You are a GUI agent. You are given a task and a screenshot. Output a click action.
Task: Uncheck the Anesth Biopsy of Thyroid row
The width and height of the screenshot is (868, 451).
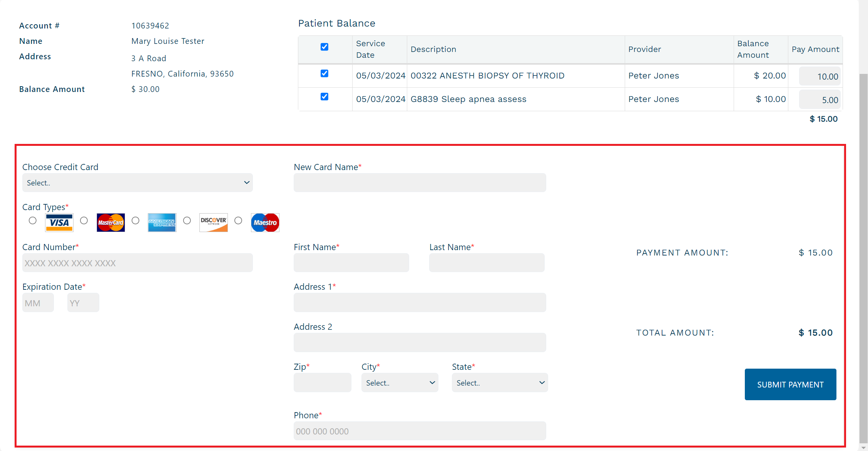324,73
